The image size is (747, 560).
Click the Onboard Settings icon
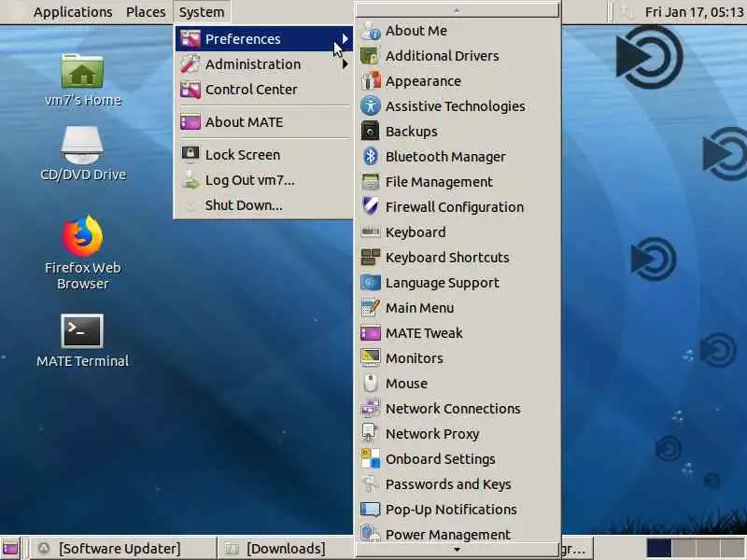coord(370,458)
